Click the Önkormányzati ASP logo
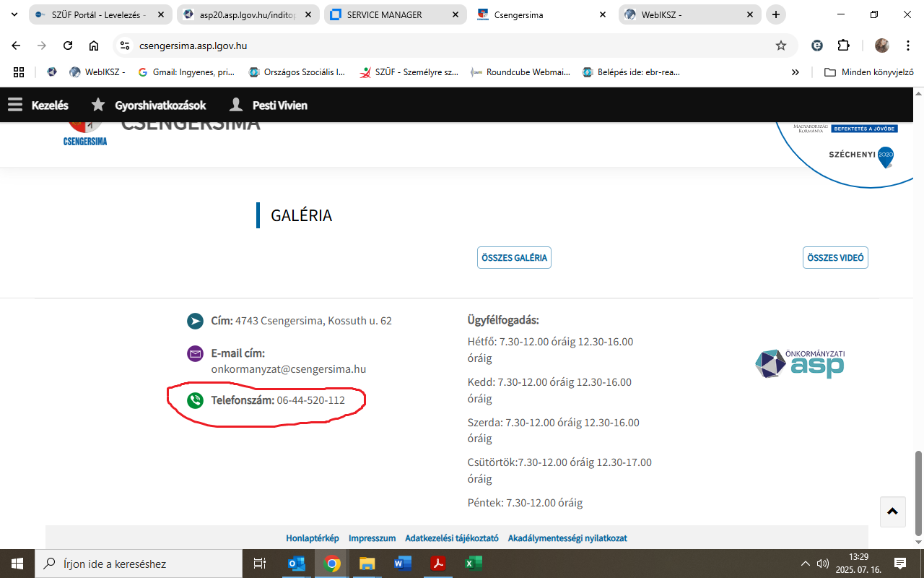924x578 pixels. (x=800, y=363)
